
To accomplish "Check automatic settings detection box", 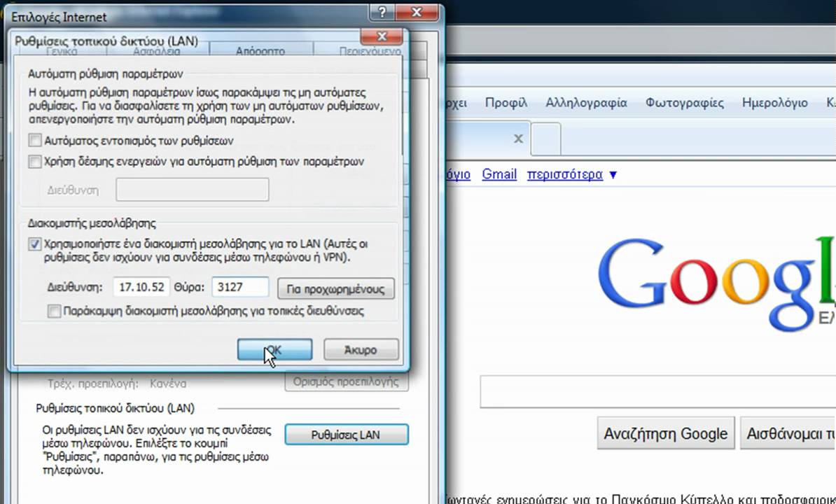I will coord(35,141).
